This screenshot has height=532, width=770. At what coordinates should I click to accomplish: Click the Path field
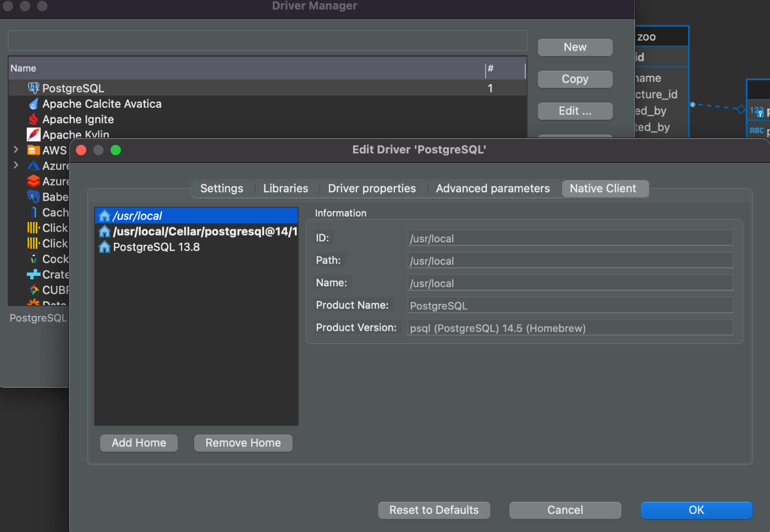click(x=570, y=261)
